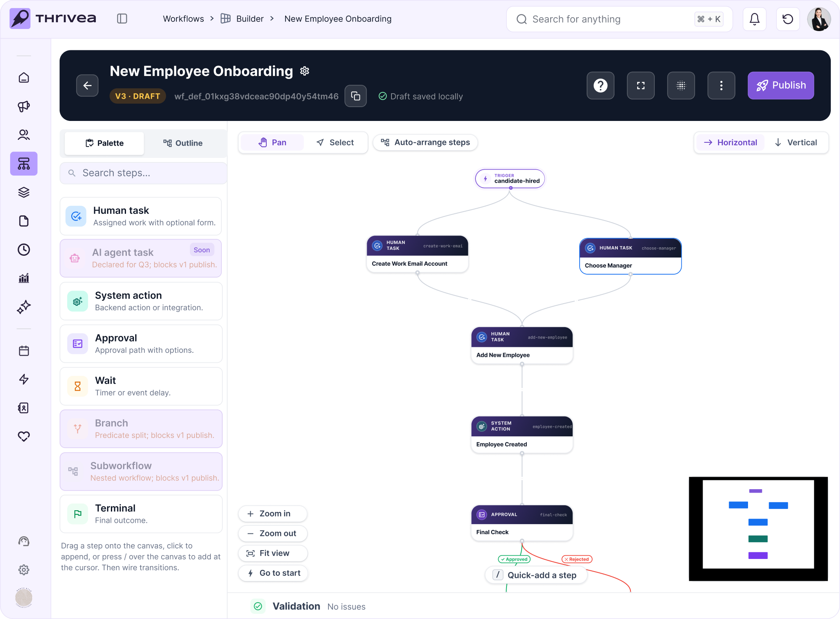Select the Choose Manager node
This screenshot has width=840, height=619.
pyautogui.click(x=630, y=256)
